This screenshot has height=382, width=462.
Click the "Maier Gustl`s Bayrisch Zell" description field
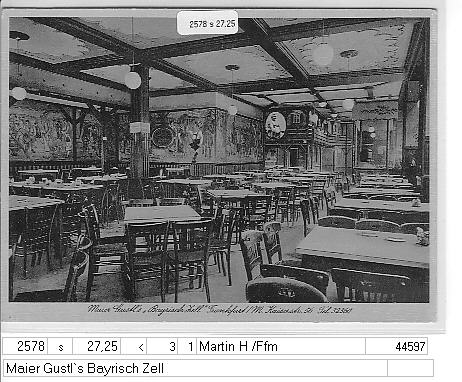pyautogui.click(x=195, y=368)
